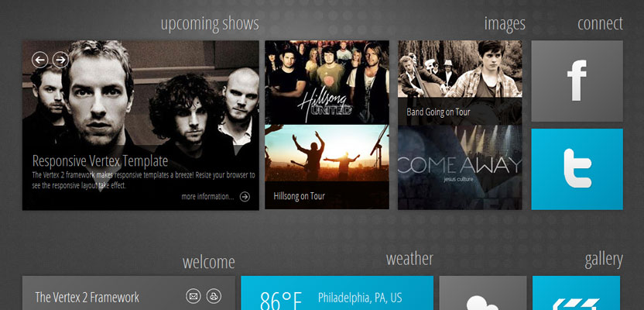Open the Twitter connect tile
This screenshot has height=310, width=644.
coord(577,169)
